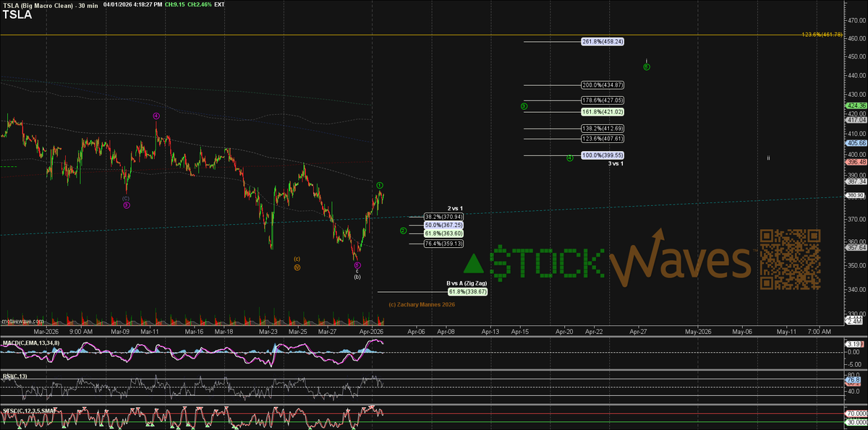
Task: Select the green circled 1 wave marker
Action: click(379, 185)
